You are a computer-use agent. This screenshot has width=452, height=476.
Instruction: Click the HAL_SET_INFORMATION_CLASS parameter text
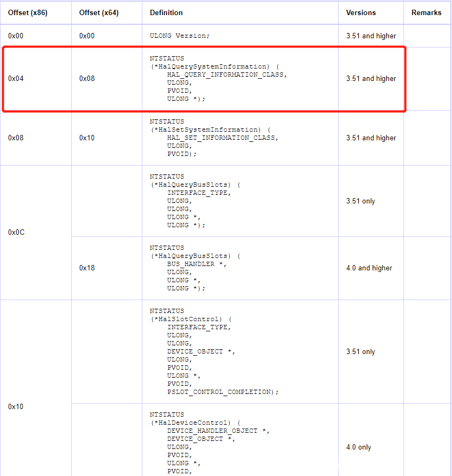pos(222,138)
